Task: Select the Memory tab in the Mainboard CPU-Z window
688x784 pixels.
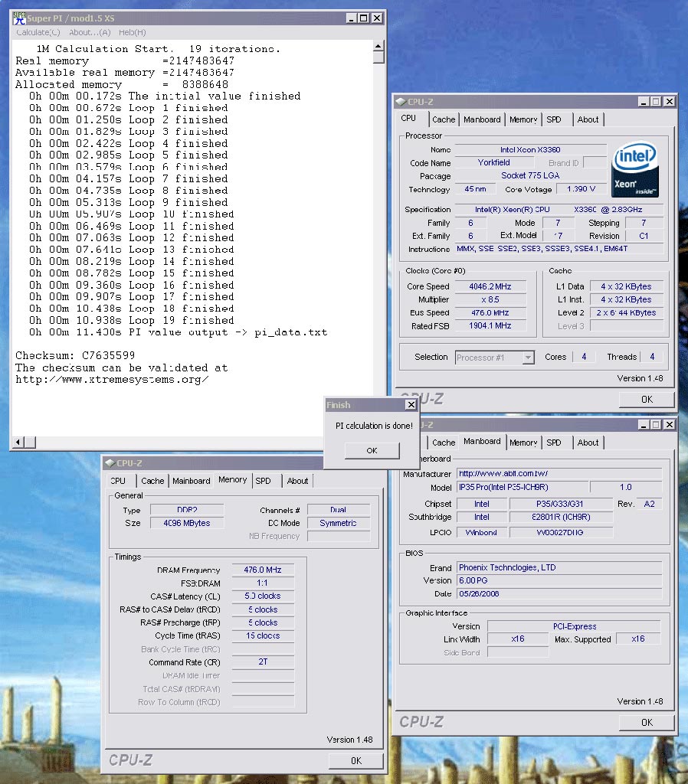Action: (523, 443)
